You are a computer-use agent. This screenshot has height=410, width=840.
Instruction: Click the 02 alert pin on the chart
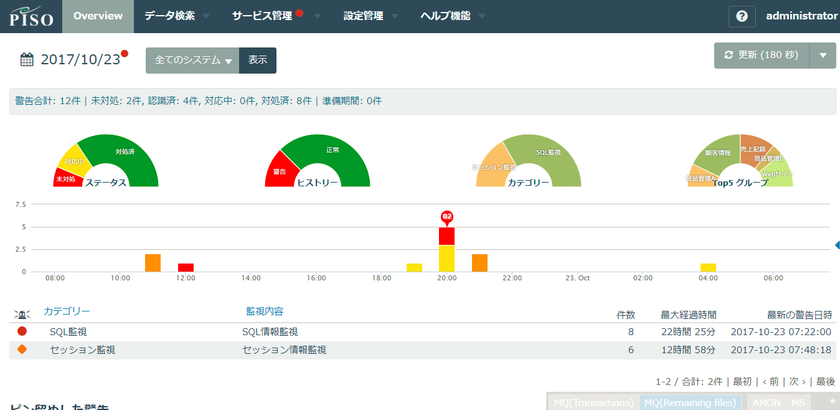point(447,216)
